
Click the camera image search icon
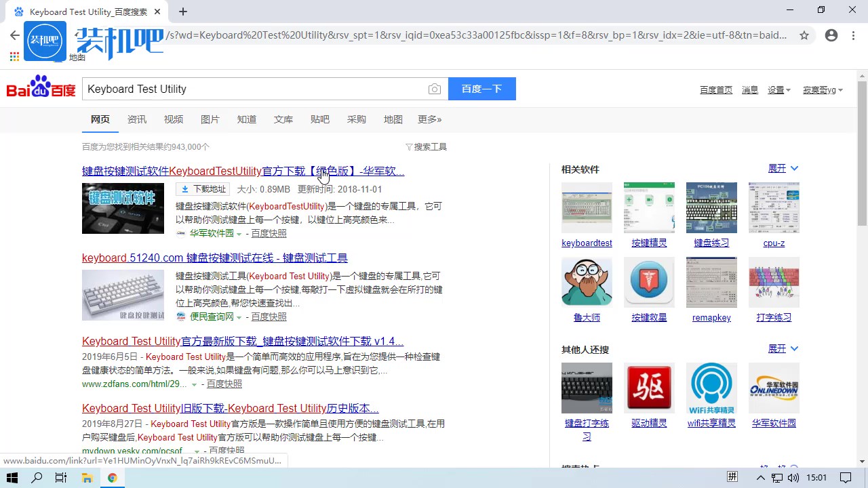pyautogui.click(x=435, y=89)
